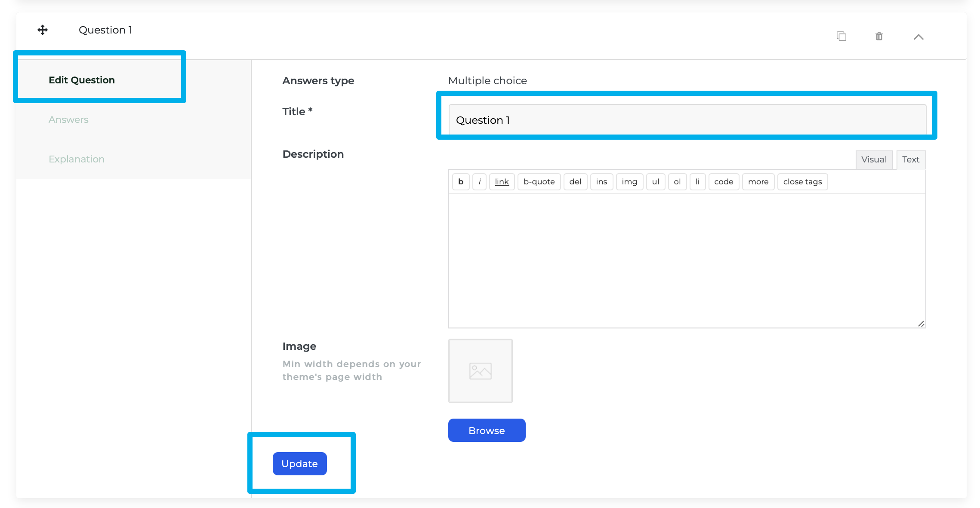The width and height of the screenshot is (980, 508).
Task: Insert an unordered list with the ul button
Action: (x=655, y=181)
